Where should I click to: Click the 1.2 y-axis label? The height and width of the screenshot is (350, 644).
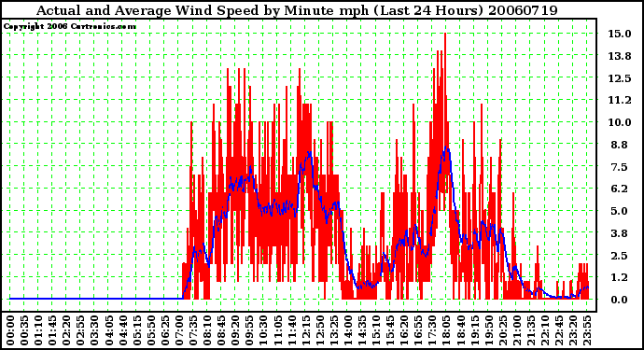pos(620,277)
